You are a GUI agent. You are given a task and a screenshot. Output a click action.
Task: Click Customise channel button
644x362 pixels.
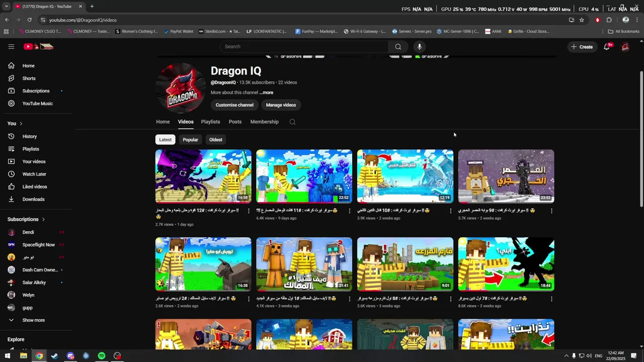234,105
